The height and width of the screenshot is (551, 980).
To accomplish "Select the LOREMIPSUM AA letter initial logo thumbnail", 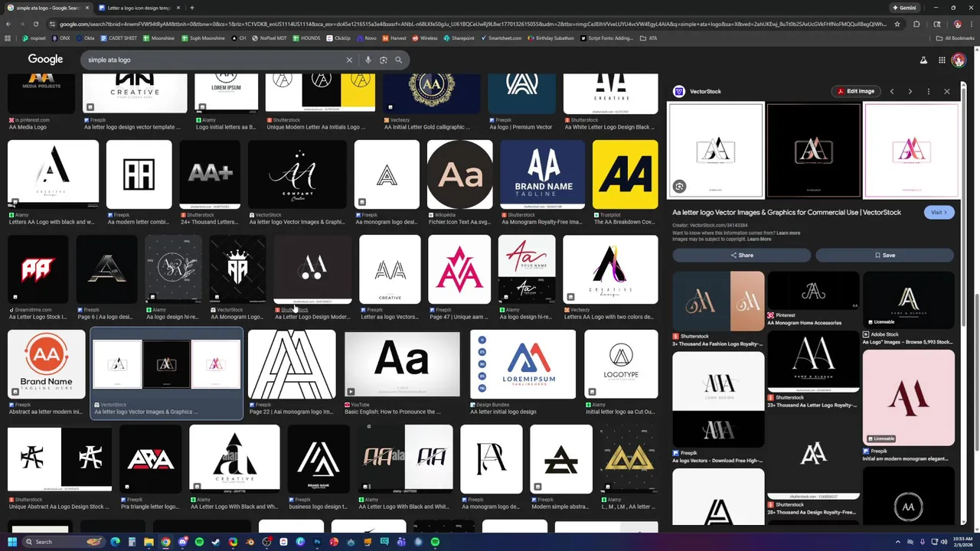I will pos(523,364).
